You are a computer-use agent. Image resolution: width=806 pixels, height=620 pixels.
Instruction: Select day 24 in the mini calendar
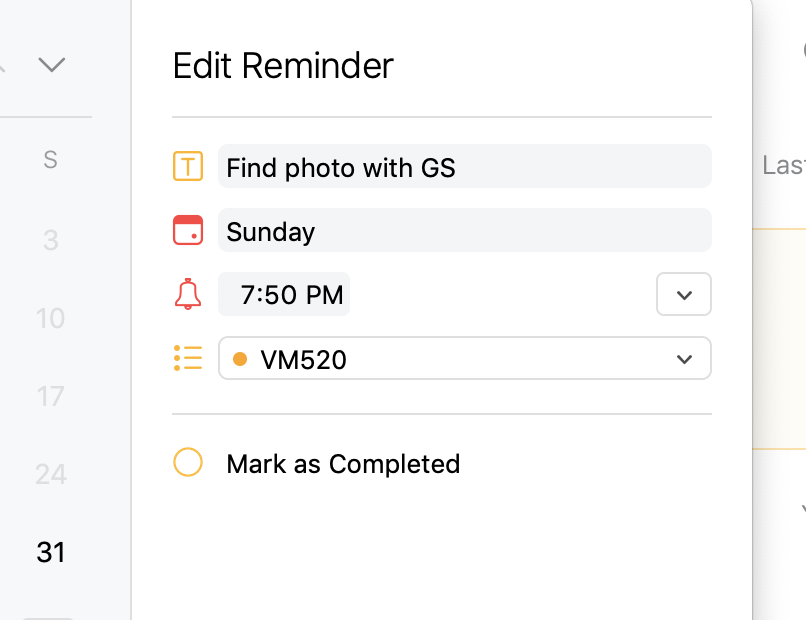pyautogui.click(x=51, y=475)
